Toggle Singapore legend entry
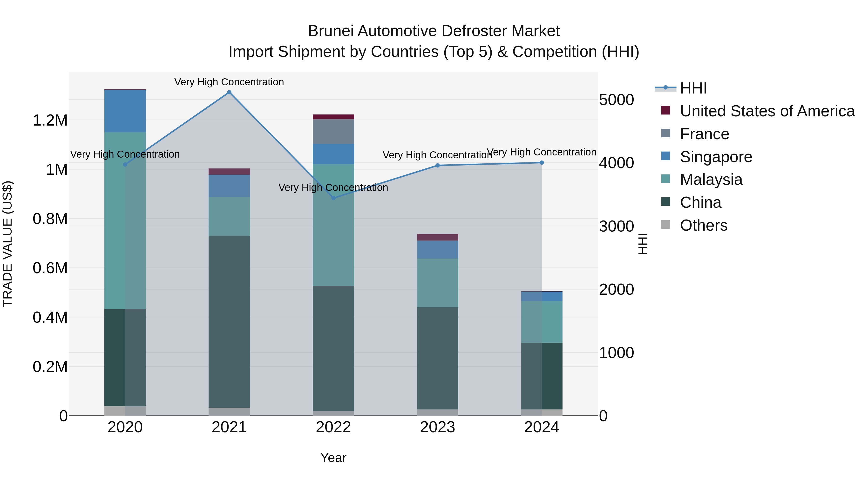The height and width of the screenshot is (488, 868). 706,157
